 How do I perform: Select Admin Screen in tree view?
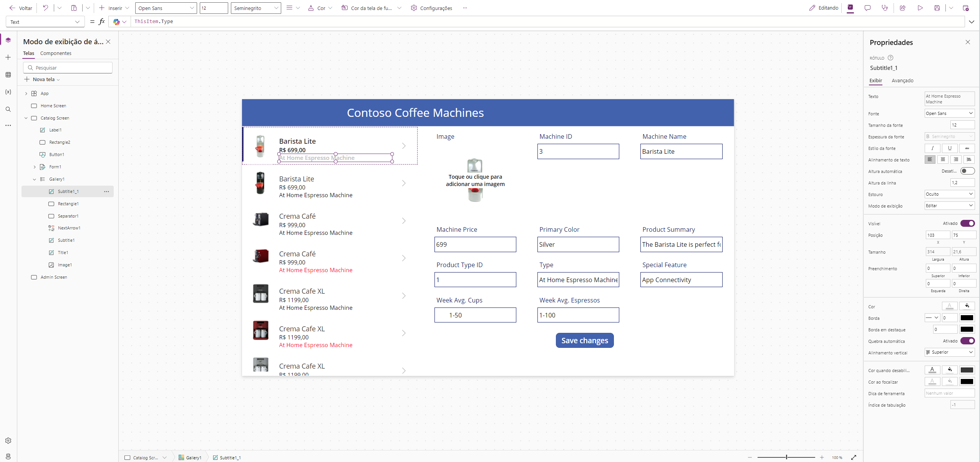tap(54, 277)
